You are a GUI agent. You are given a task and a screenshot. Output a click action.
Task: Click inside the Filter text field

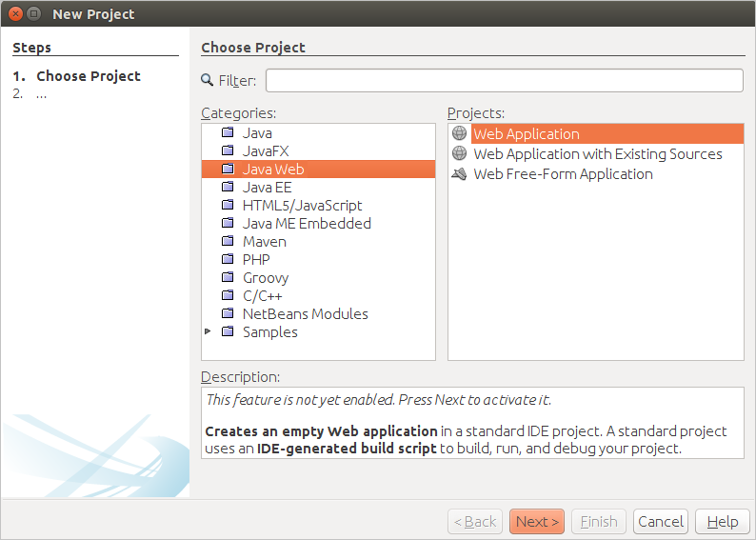(x=505, y=81)
